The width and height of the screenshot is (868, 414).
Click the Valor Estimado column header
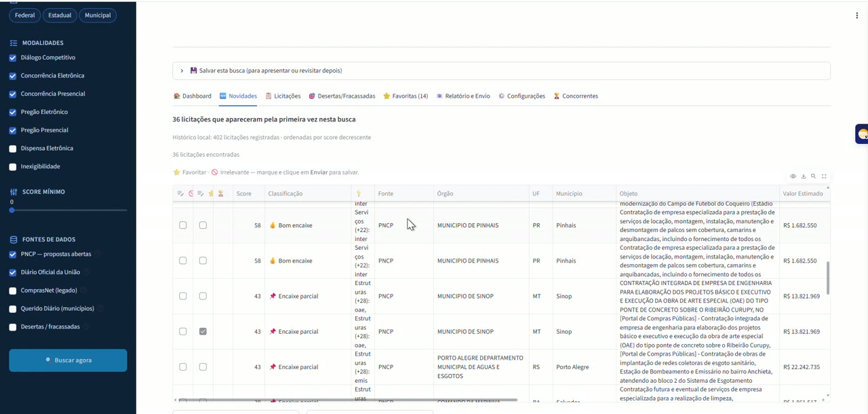click(x=803, y=193)
